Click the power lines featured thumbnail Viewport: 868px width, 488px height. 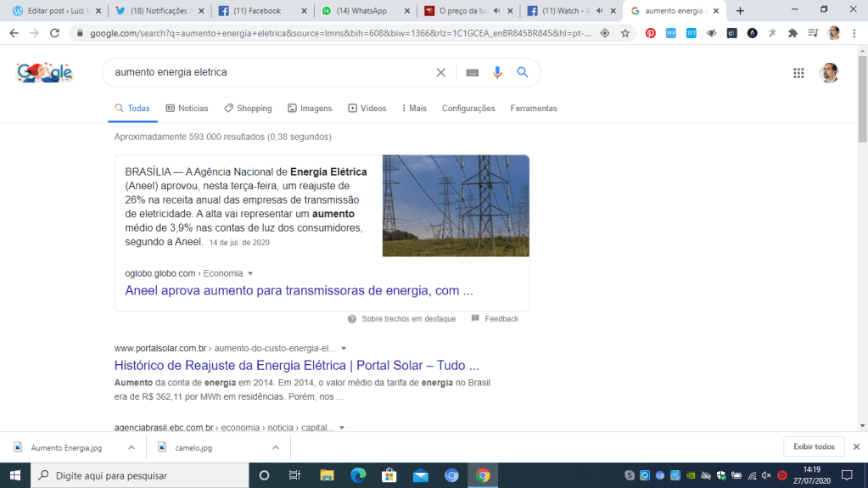click(456, 205)
